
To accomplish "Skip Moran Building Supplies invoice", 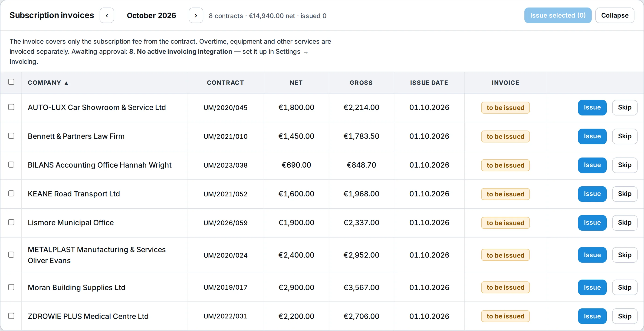I will [x=624, y=287].
